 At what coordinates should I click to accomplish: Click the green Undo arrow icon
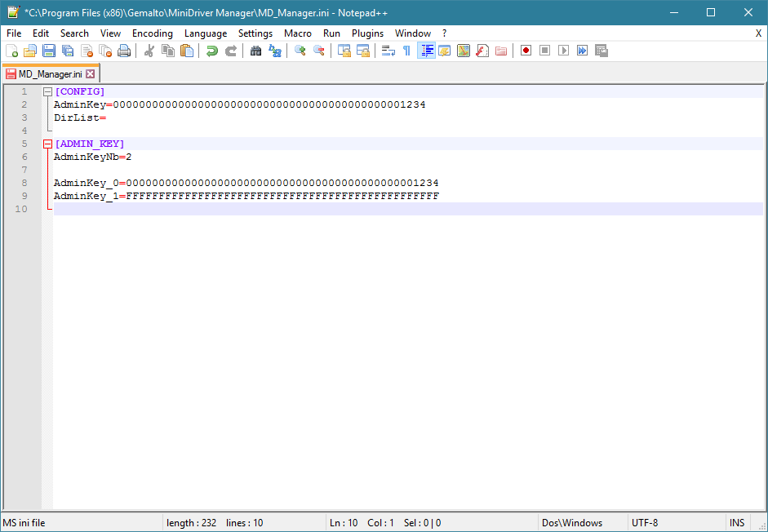tap(211, 51)
